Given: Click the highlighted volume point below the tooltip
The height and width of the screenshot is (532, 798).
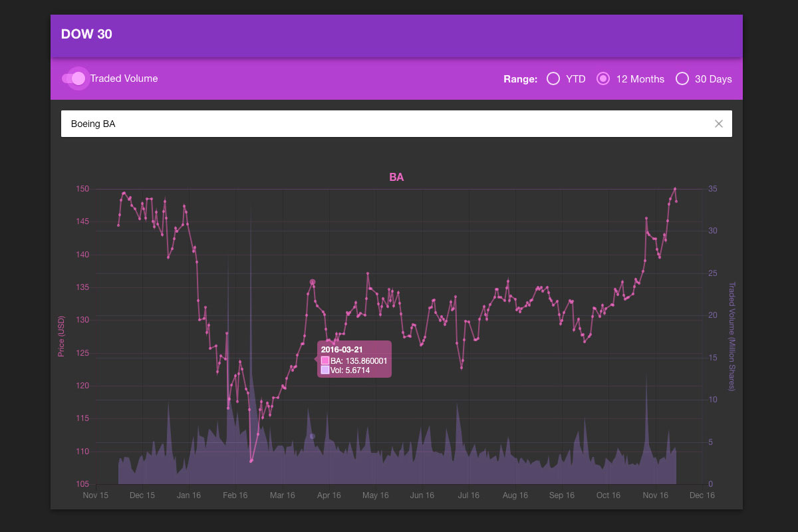Looking at the screenshot, I should click(x=312, y=436).
